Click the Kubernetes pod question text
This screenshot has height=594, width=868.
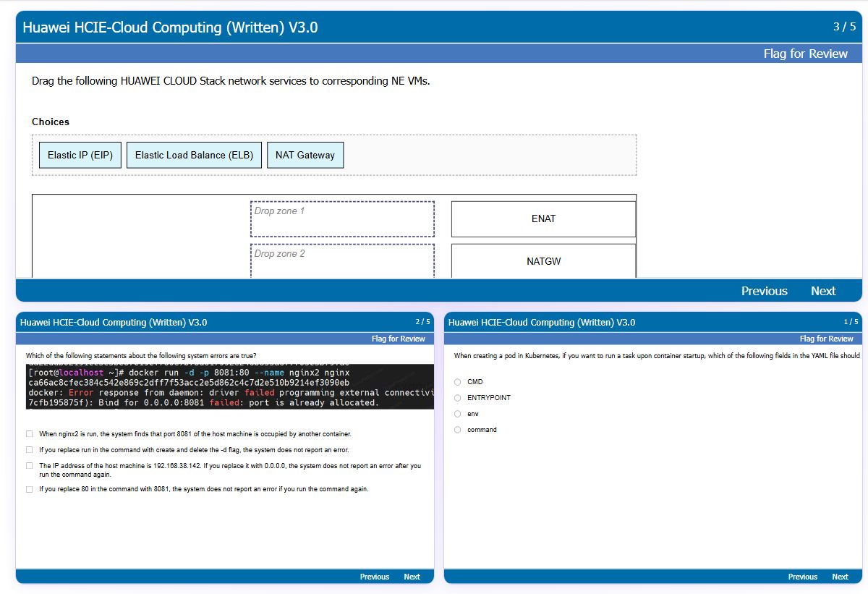click(656, 356)
